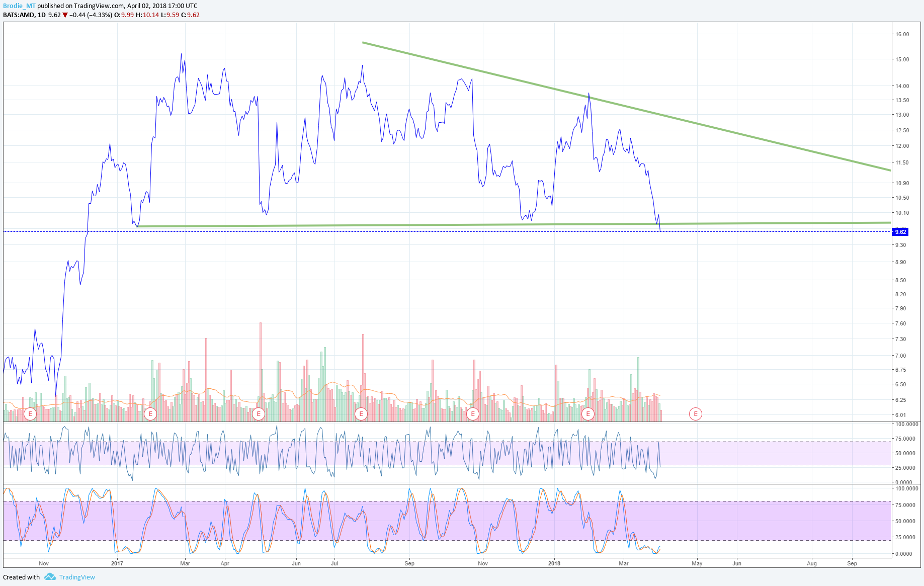Screen dimensions: 924x586
Task: Click the earnings E marker just after 2017
Action: point(150,414)
